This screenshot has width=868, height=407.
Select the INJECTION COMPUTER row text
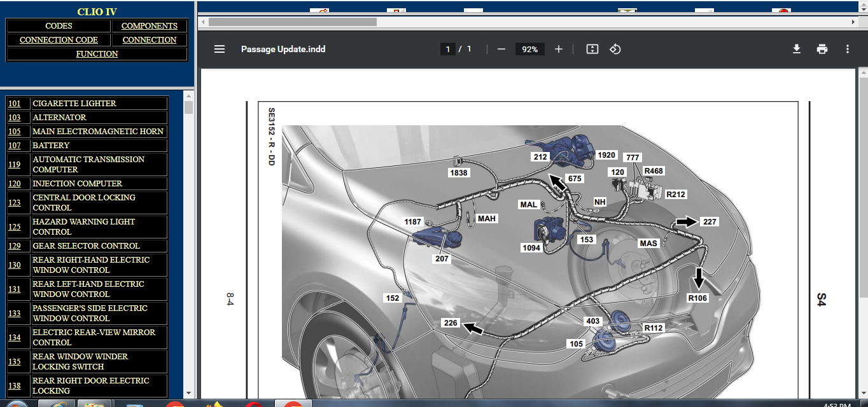click(77, 183)
